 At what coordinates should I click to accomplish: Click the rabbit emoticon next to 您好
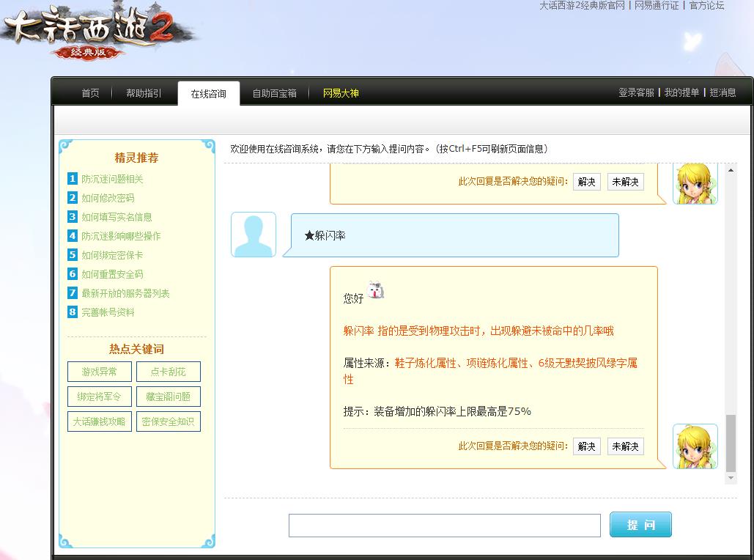[376, 290]
